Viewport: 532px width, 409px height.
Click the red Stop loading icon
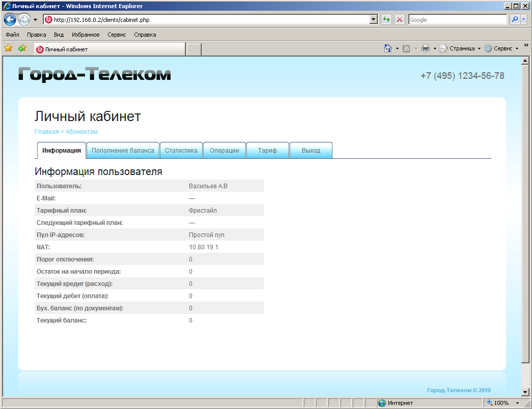400,20
